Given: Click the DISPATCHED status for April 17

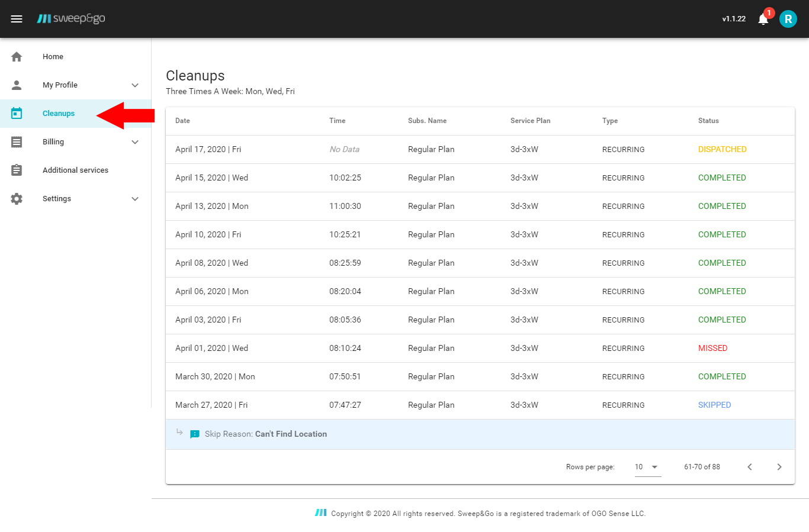Looking at the screenshot, I should pyautogui.click(x=722, y=149).
